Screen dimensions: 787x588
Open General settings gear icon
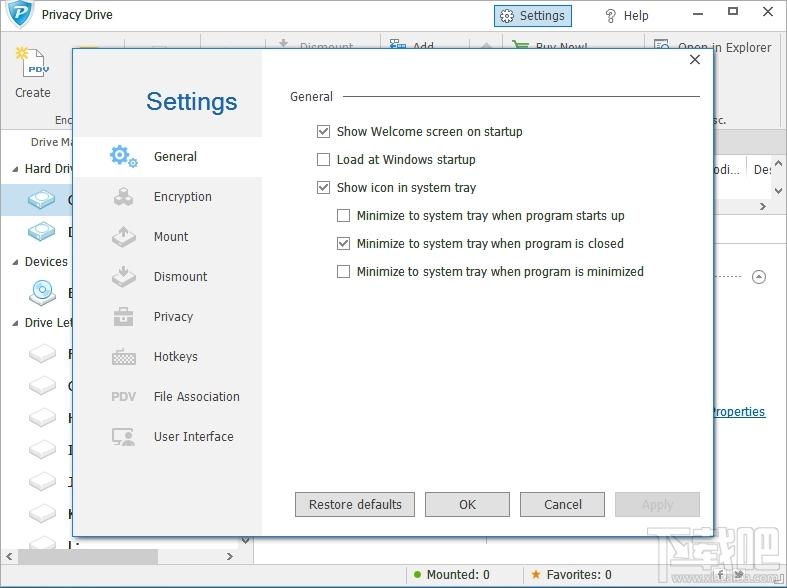(123, 157)
